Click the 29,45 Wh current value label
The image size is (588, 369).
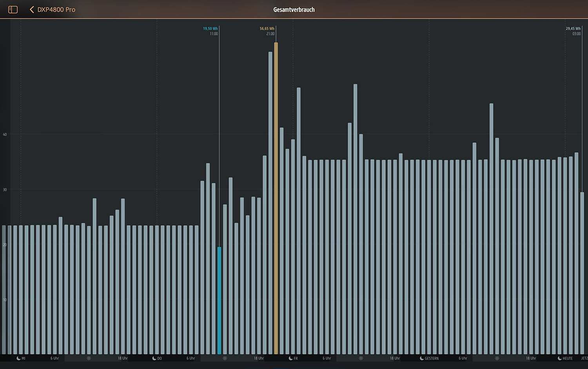point(573,29)
